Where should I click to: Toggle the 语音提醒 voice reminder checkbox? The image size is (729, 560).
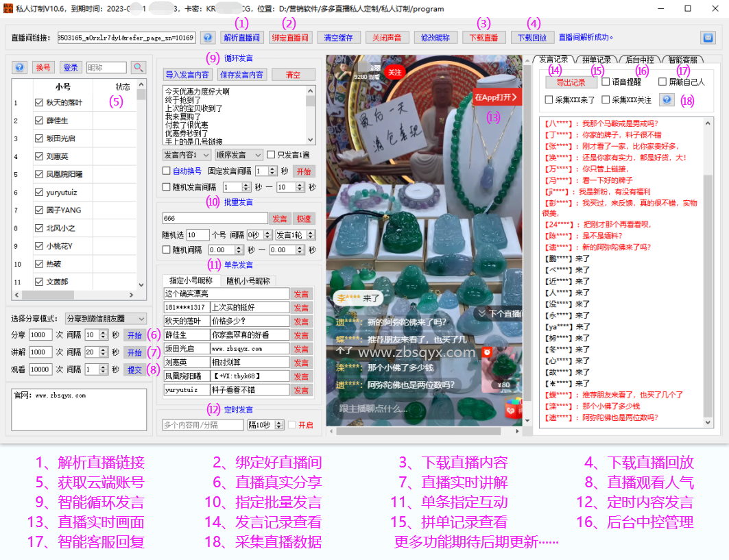click(x=606, y=82)
